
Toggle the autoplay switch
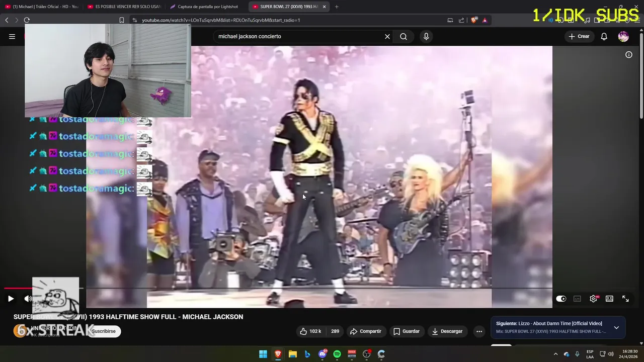click(561, 299)
